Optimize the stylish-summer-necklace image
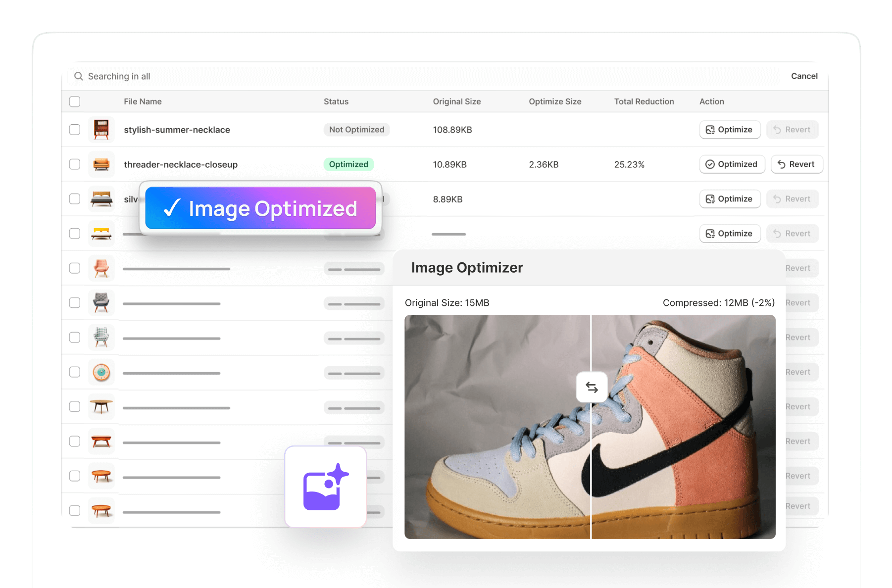This screenshot has width=892, height=588. [x=730, y=130]
